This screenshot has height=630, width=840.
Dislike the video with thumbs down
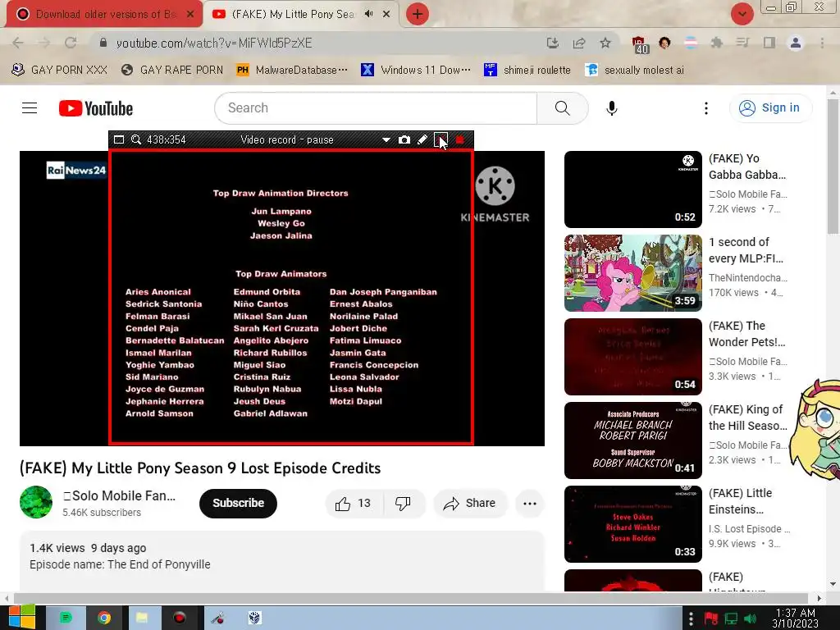click(404, 504)
